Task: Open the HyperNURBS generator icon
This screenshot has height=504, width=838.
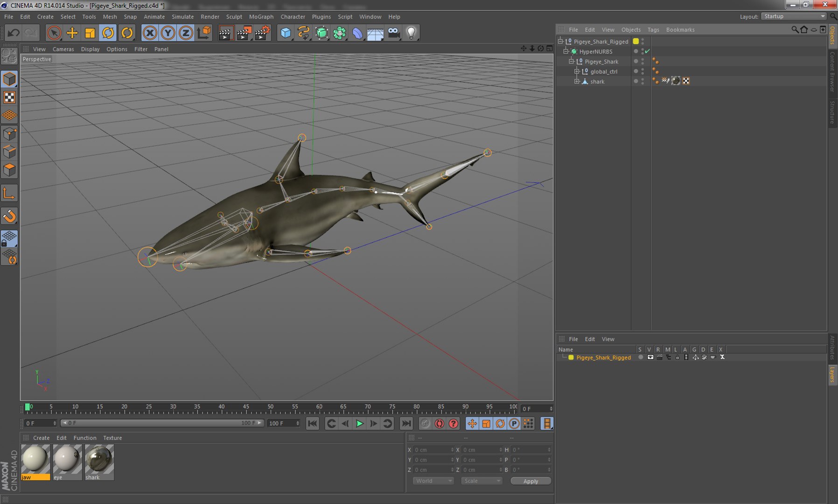Action: (321, 33)
